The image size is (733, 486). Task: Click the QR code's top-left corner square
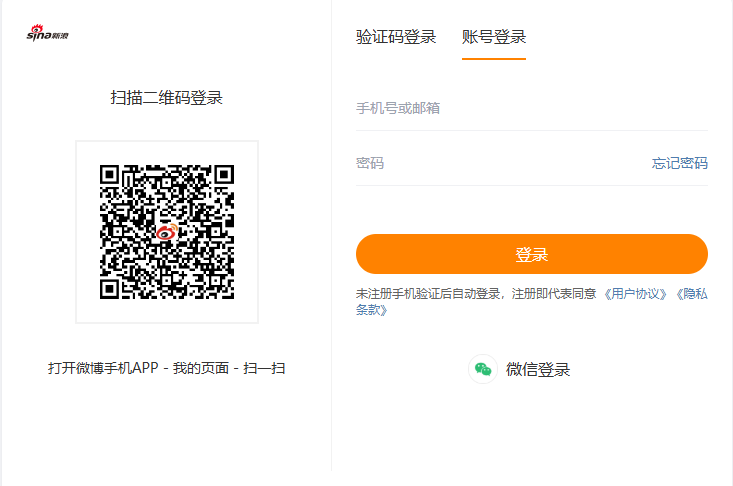109,175
